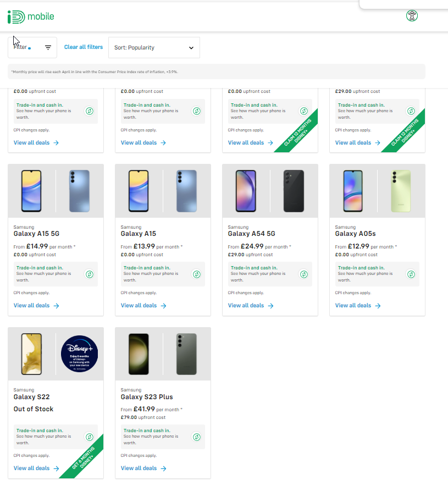The image size is (448, 491).
Task: Open the Galaxy A54 5G title
Action: [x=251, y=234]
